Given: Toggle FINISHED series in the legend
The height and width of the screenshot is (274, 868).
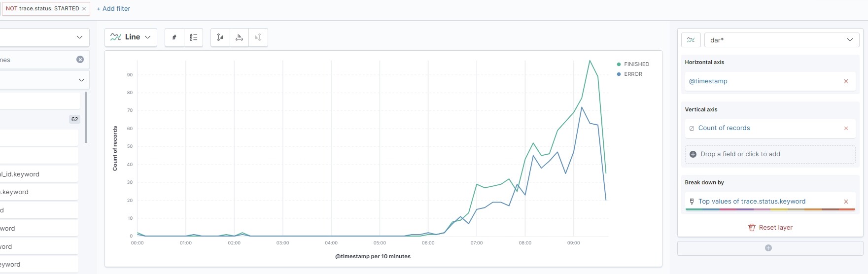Looking at the screenshot, I should tap(636, 64).
